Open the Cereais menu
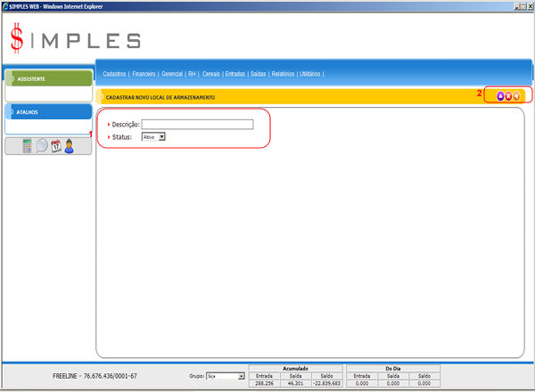Screen dimensions: 535x392 tap(211, 74)
